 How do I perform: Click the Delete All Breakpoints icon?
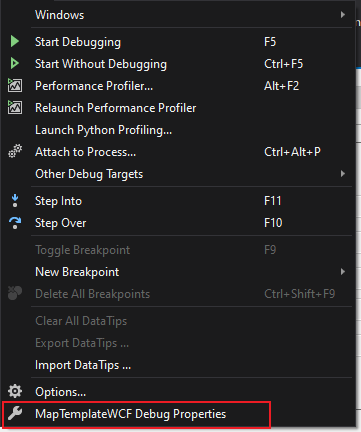(x=15, y=293)
